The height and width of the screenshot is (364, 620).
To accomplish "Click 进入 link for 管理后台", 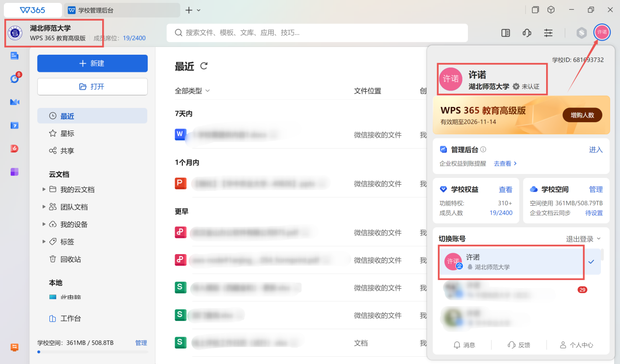I will point(596,150).
